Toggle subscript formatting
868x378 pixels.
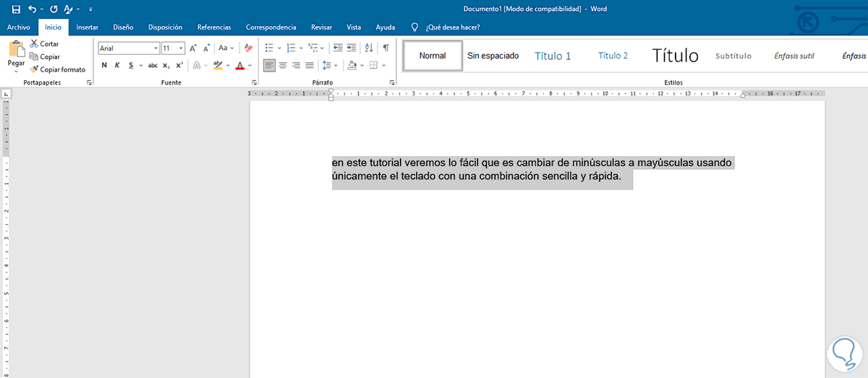click(x=166, y=65)
